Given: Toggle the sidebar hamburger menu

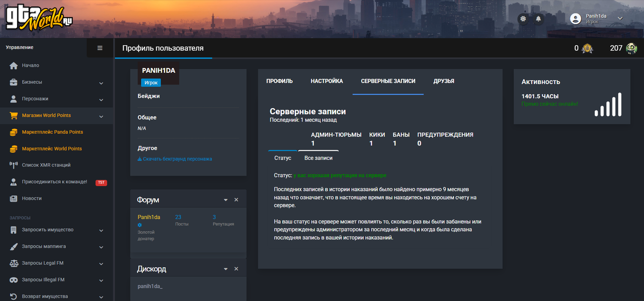Looking at the screenshot, I should [x=100, y=48].
